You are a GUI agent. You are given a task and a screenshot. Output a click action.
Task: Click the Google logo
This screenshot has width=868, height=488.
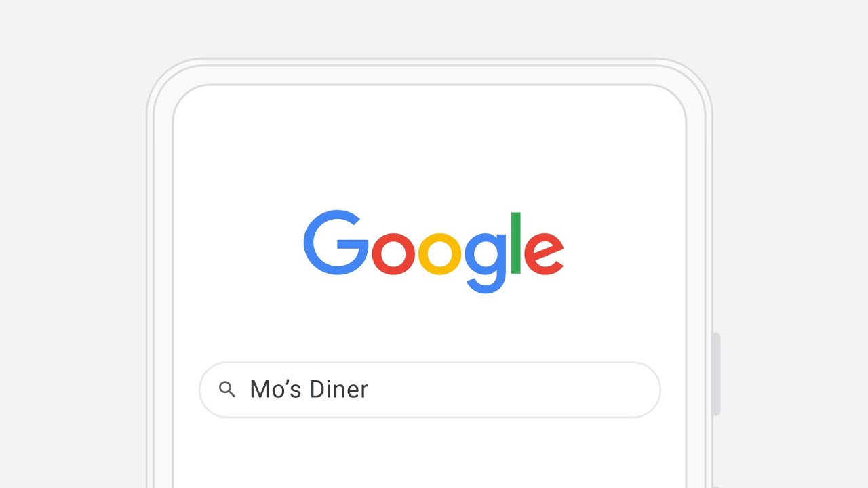pyautogui.click(x=433, y=251)
